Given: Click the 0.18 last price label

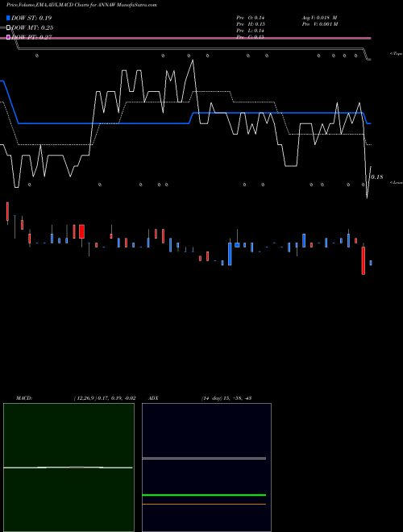Looking at the screenshot, I should 377,177.
